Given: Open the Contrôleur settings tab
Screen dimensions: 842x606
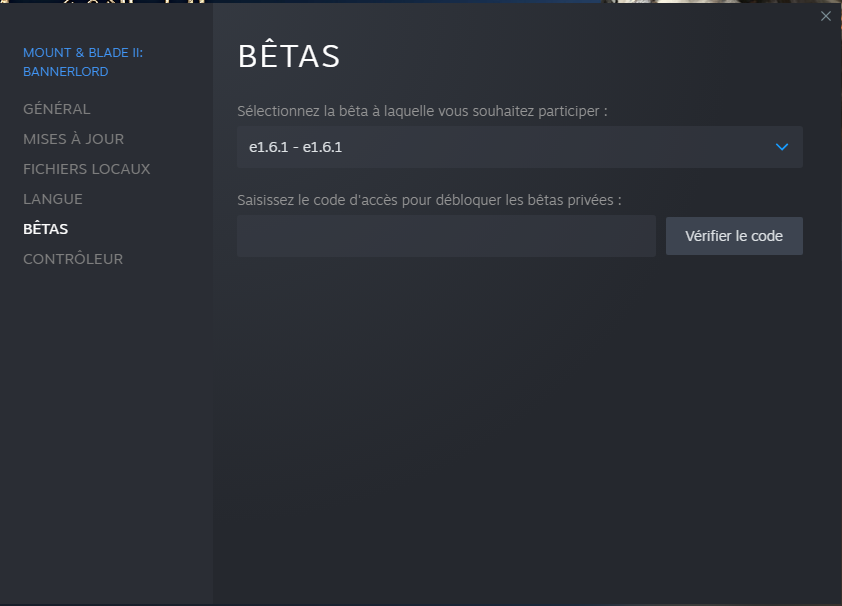Looking at the screenshot, I should click(73, 259).
